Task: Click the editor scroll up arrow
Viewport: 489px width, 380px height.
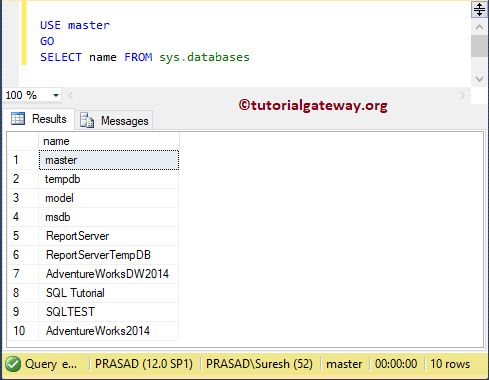Action: click(x=479, y=27)
